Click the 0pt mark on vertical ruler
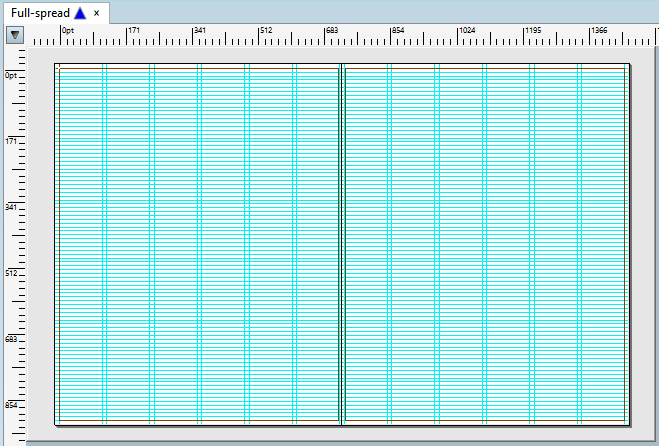 click(x=11, y=76)
